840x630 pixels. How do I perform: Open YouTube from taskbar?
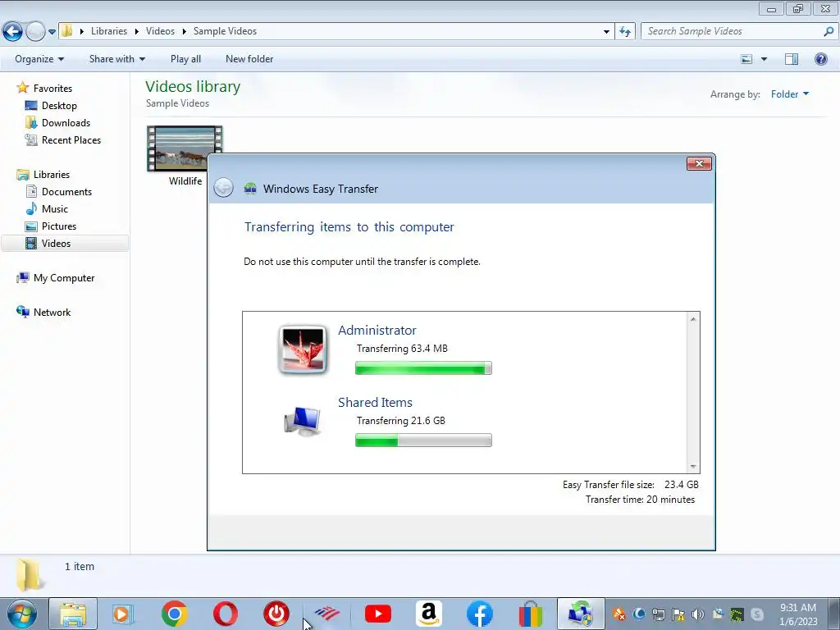(x=378, y=614)
